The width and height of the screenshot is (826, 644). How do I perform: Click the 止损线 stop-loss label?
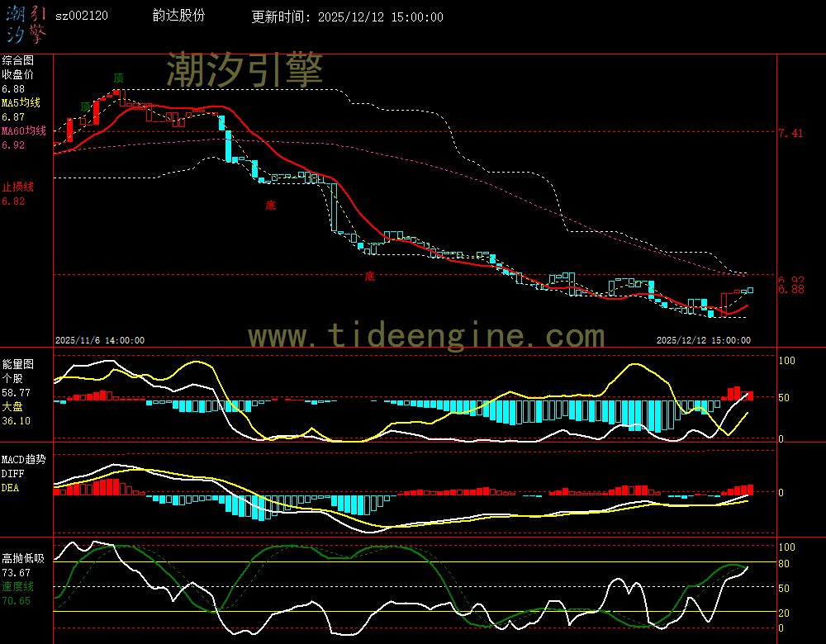[x=17, y=187]
